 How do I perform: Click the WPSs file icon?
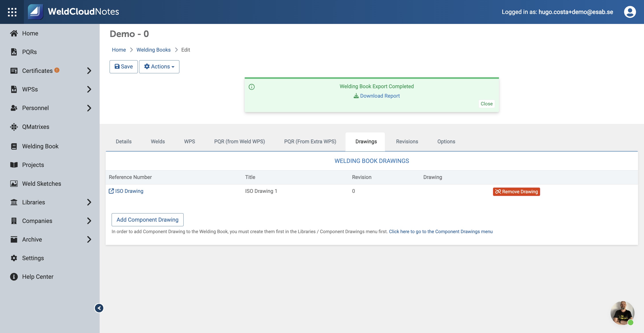click(14, 89)
